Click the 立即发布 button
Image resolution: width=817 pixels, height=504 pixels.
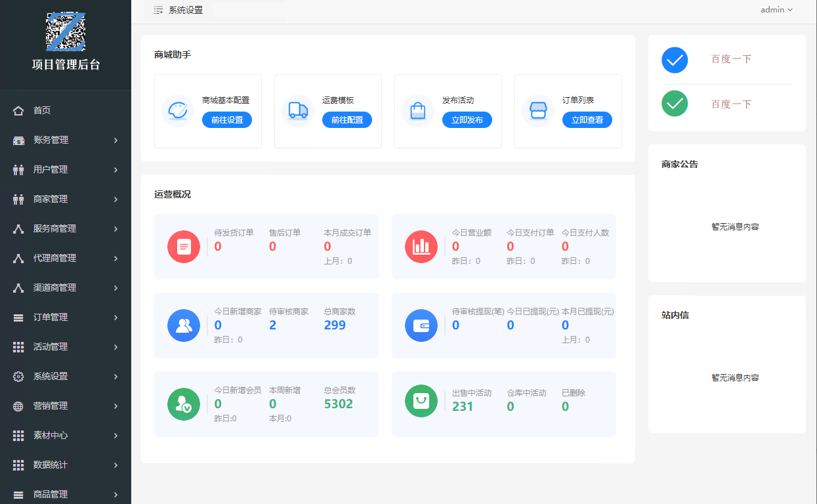click(x=467, y=120)
